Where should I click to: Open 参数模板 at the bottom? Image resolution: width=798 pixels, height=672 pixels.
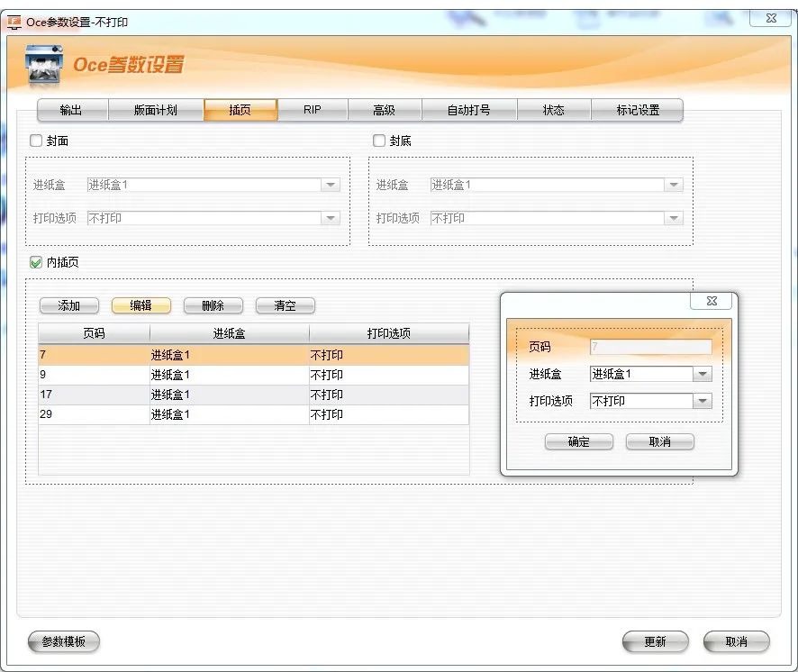click(x=64, y=641)
